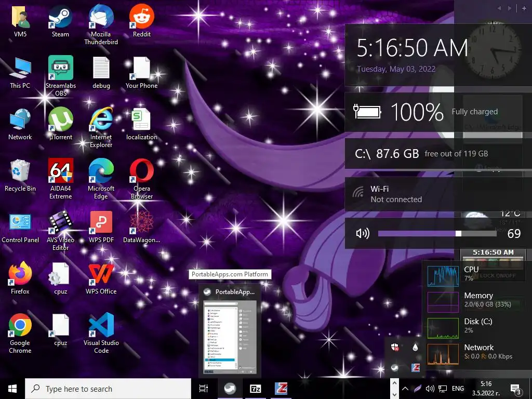Open AIDA64 Extreme shortcut

[60, 179]
